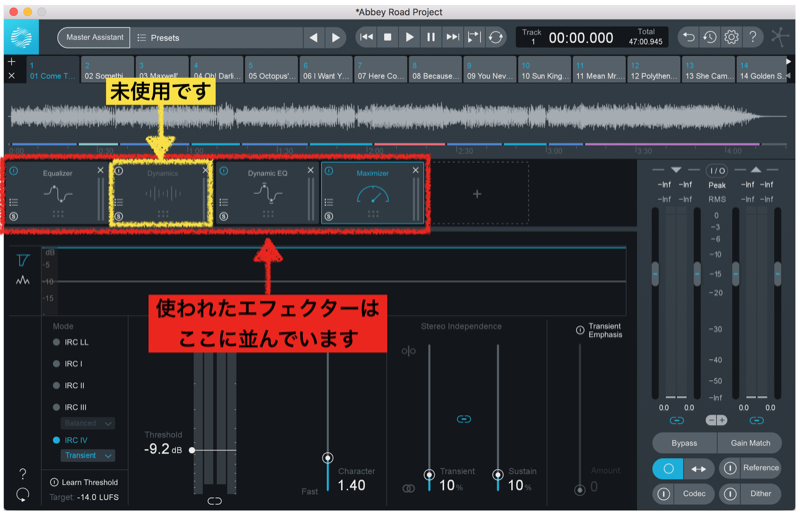Open the Transient style dropdown
The height and width of the screenshot is (516, 800).
(x=88, y=455)
